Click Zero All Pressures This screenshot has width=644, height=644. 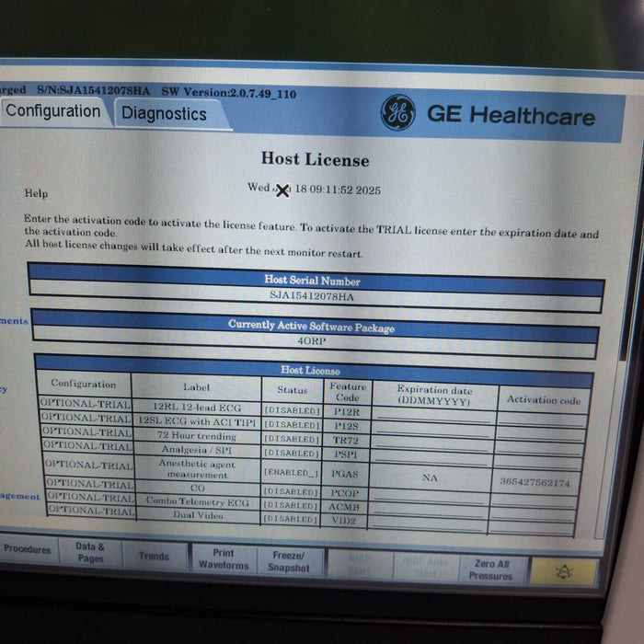(x=491, y=569)
